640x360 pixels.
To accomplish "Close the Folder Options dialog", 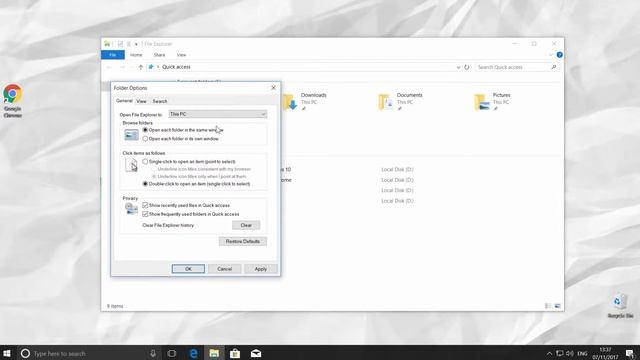I will [x=273, y=88].
